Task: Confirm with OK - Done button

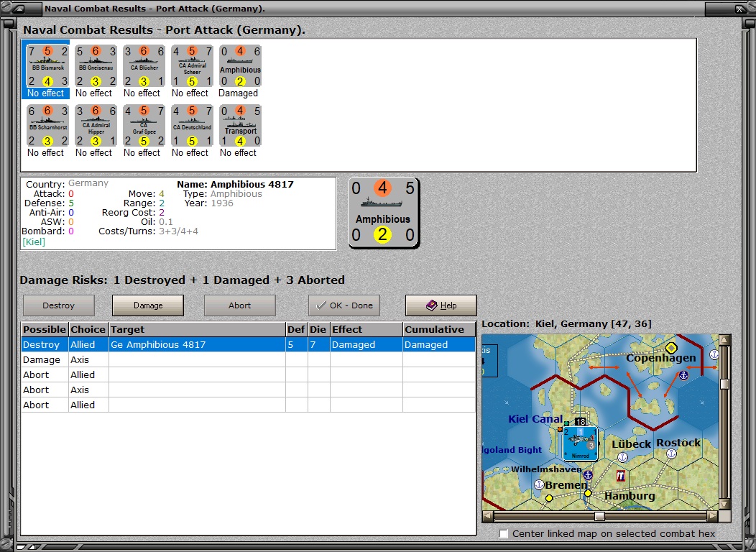Action: point(344,305)
